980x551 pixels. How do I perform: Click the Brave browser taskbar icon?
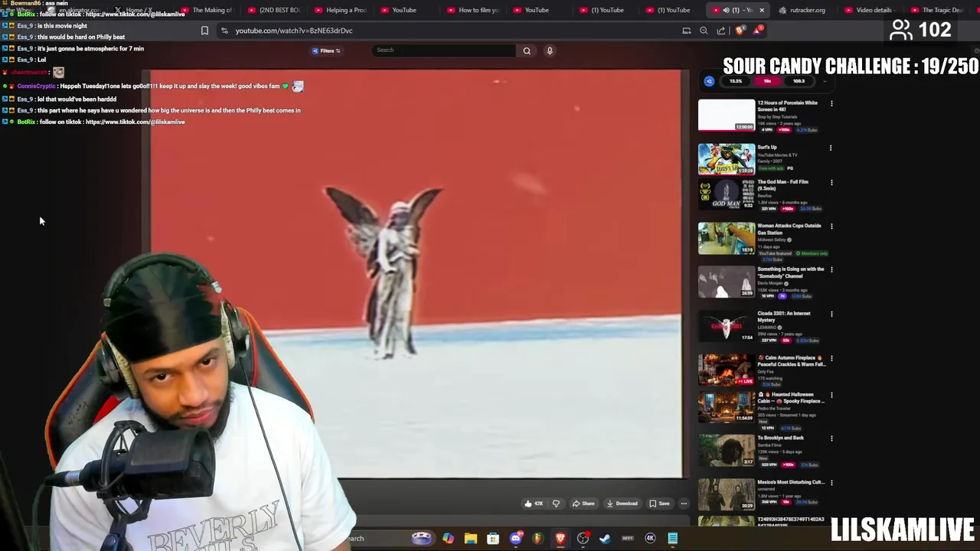point(560,539)
